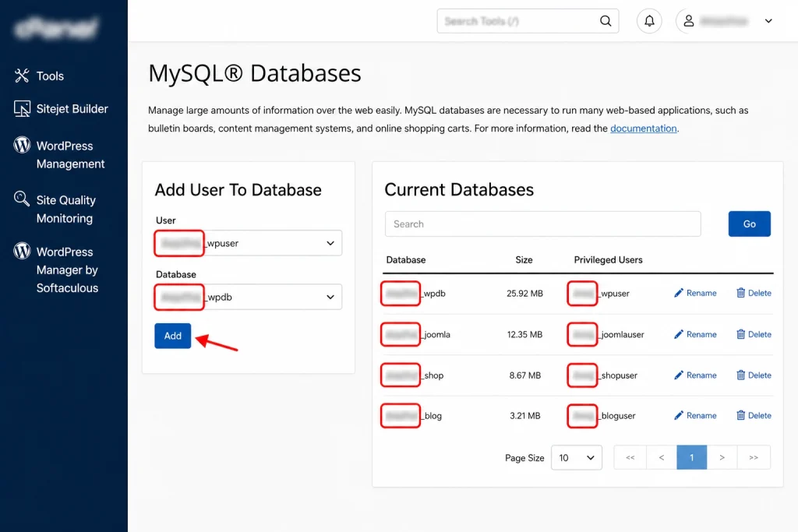
Task: Select page 1 in pagination
Action: [692, 458]
